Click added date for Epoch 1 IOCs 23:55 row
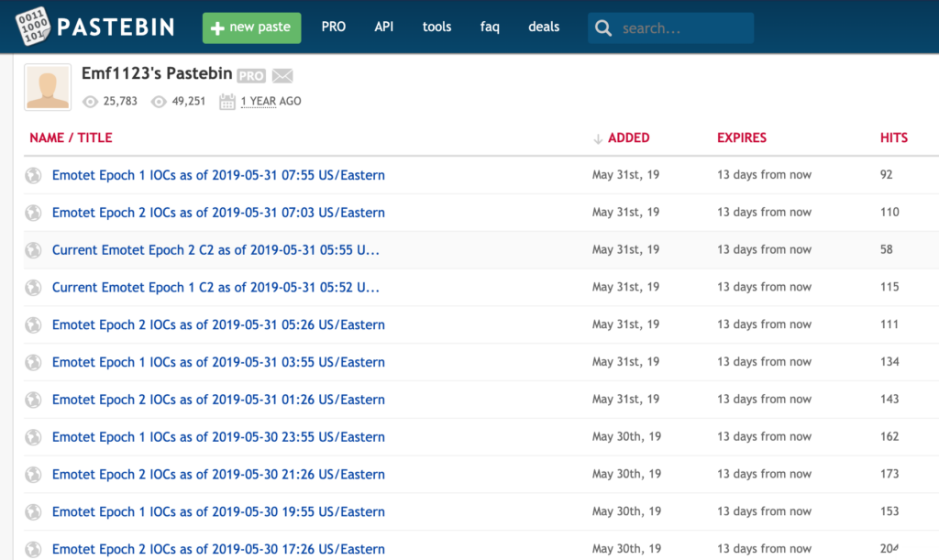This screenshot has height=560, width=939. [x=626, y=437]
